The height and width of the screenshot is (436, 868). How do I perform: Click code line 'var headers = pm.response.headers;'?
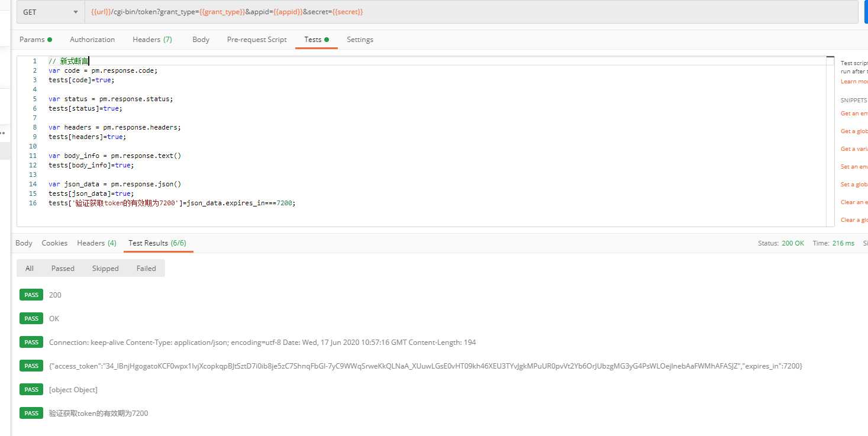coord(115,127)
